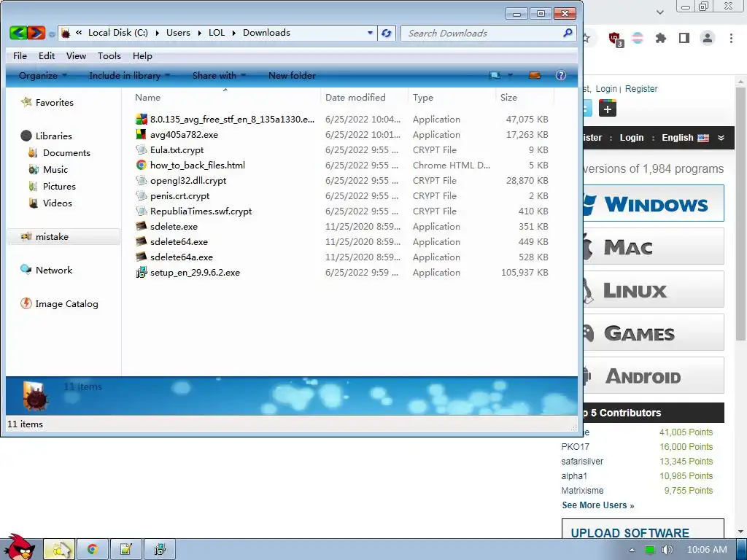Open the Tools menu

(x=109, y=55)
